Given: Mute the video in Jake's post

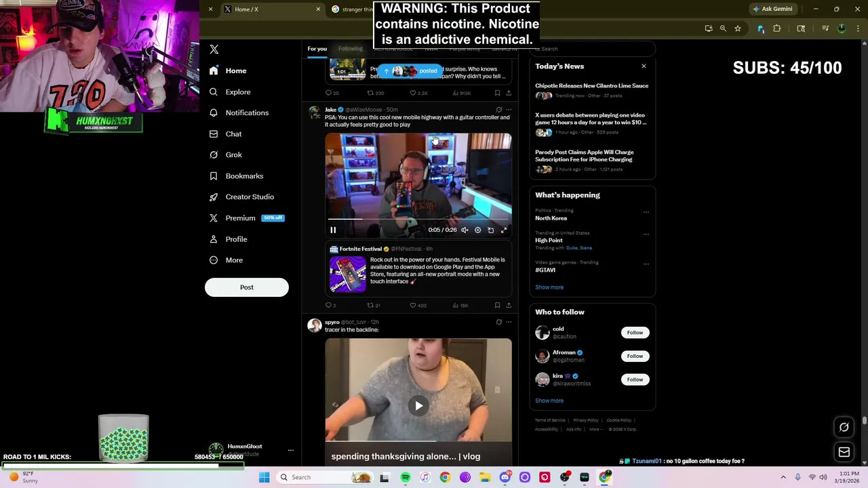Looking at the screenshot, I should tap(465, 230).
